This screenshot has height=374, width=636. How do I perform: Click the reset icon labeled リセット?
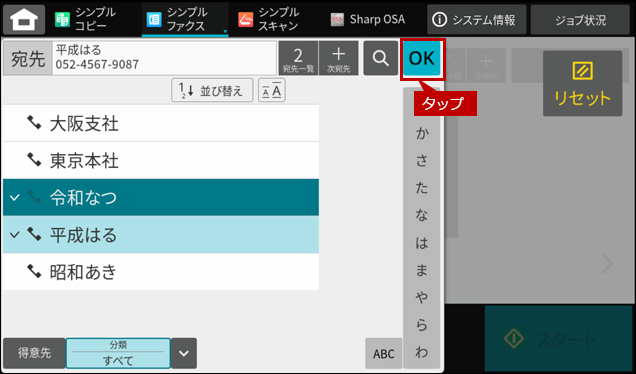click(582, 84)
